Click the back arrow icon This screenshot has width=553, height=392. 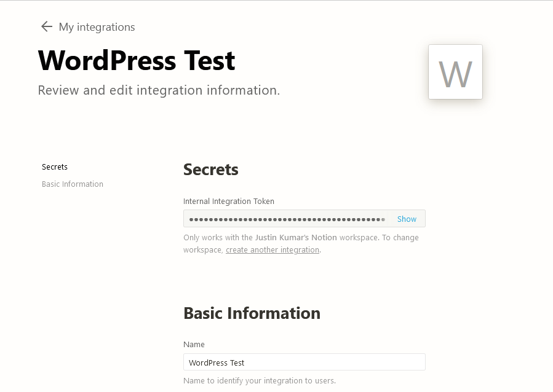(x=47, y=27)
